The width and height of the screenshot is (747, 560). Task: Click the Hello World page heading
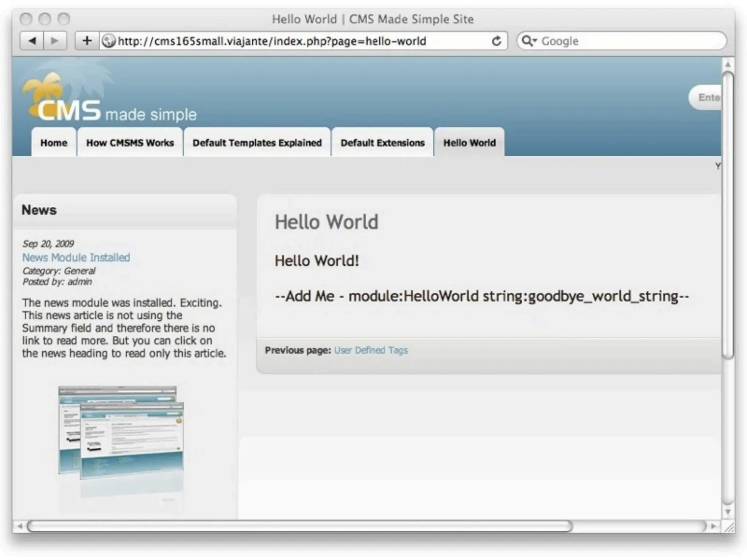326,222
